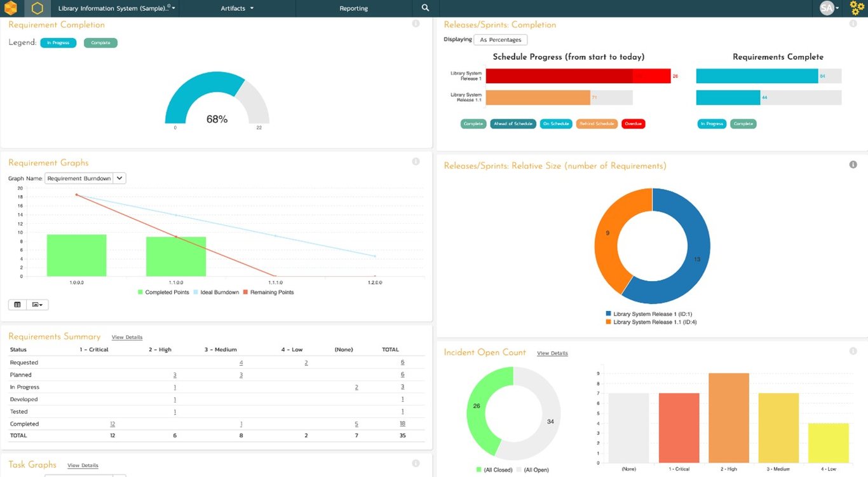868x477 pixels.
Task: Open the yellow gears administration icon
Action: 857,8
